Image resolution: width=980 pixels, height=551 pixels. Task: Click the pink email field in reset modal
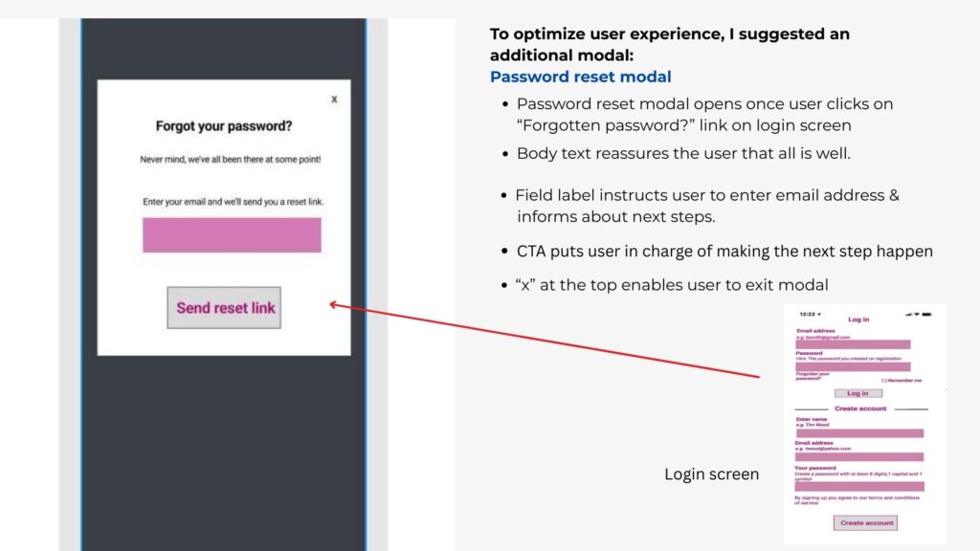232,235
